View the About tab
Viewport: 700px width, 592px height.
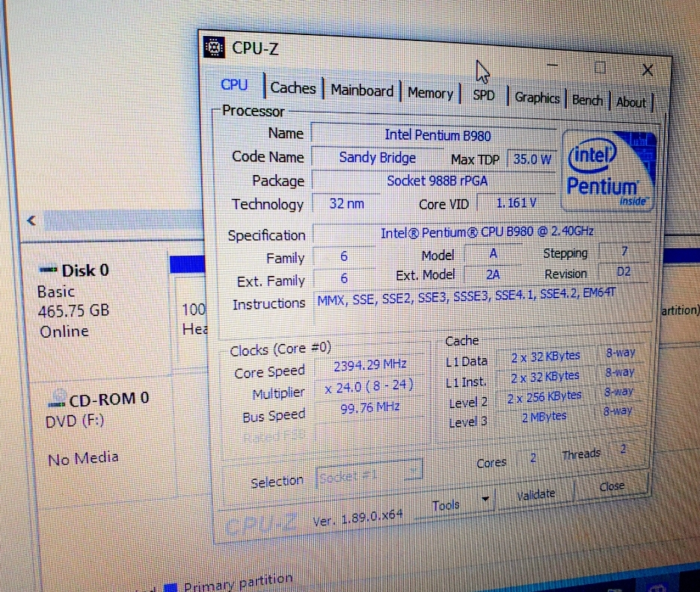coord(631,102)
